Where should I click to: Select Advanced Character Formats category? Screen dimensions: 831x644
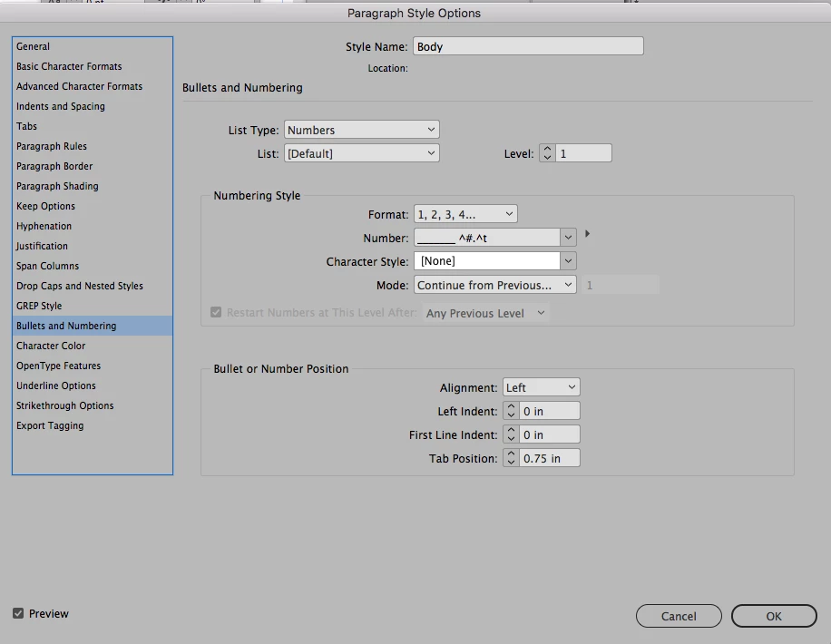click(93, 86)
